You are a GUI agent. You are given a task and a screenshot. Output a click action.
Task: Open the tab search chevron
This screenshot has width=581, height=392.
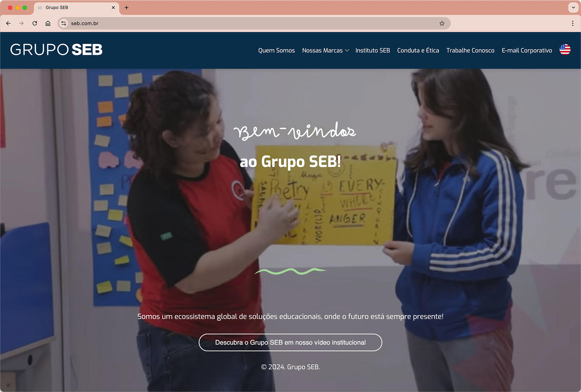pos(573,8)
